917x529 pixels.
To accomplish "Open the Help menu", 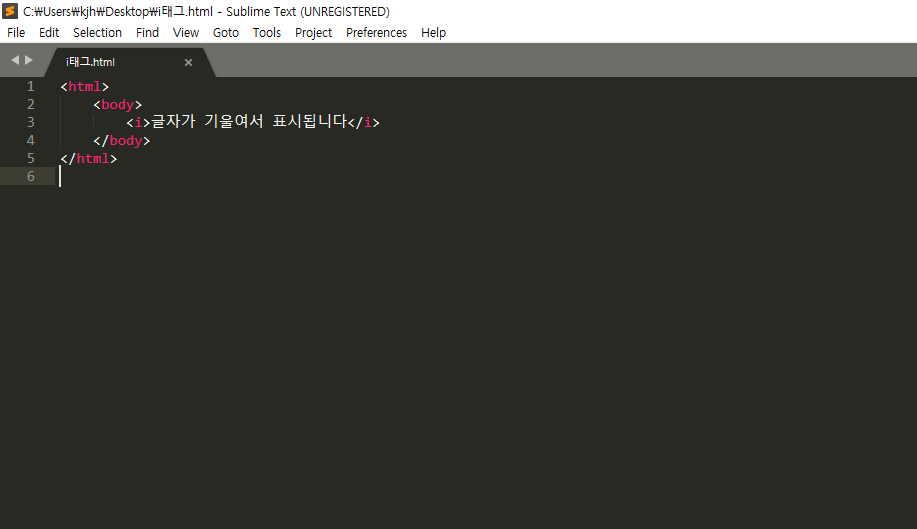I will (433, 33).
